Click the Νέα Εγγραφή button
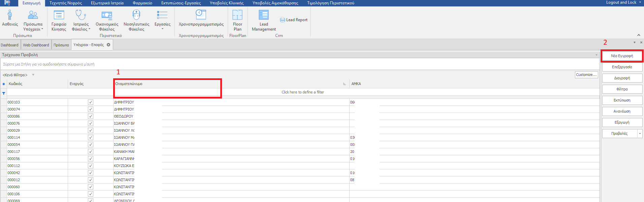Image resolution: width=644 pixels, height=202 pixels. 622,56
